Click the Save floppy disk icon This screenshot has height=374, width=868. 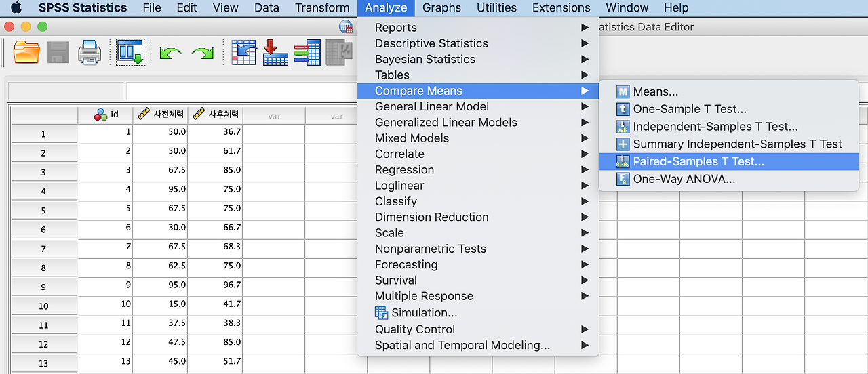58,52
